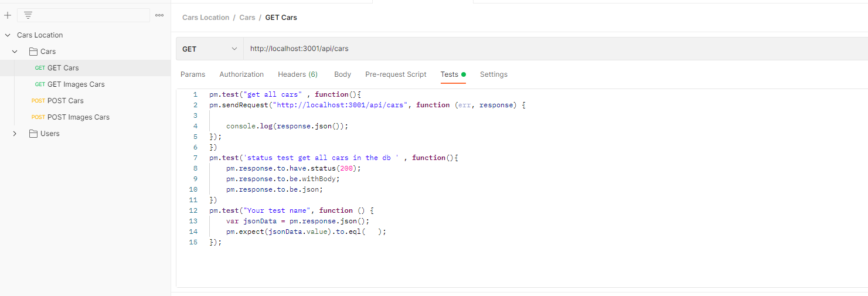Screen dimensions: 868x296
Task: Click Cars in the breadcrumb
Action: (247, 18)
